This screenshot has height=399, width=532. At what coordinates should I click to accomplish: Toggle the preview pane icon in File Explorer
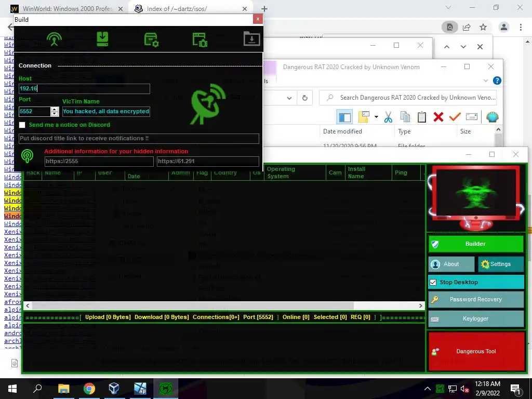(x=345, y=117)
